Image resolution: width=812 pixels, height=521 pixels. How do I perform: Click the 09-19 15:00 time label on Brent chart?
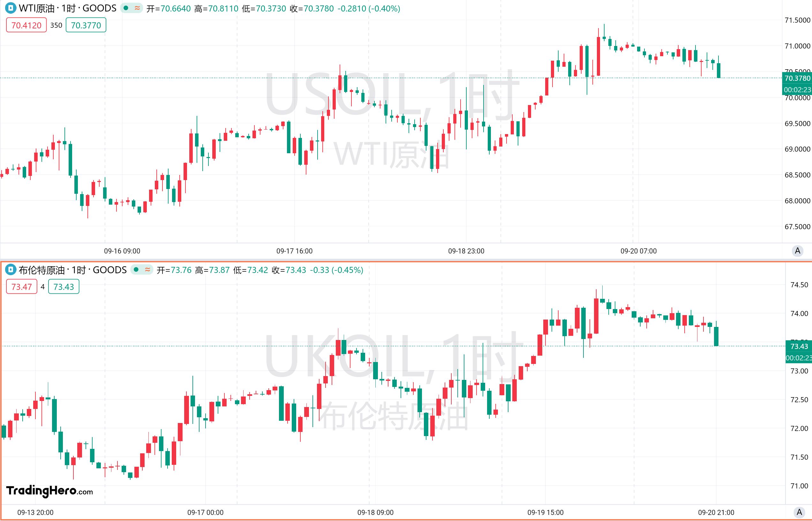coord(545,512)
